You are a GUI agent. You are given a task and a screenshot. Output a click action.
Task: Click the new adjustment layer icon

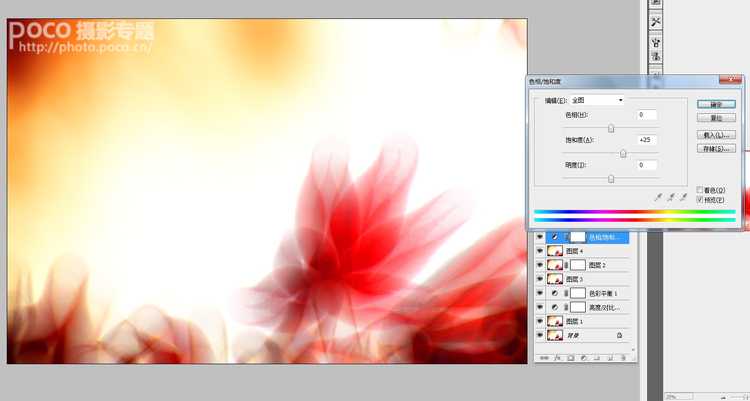pyautogui.click(x=583, y=357)
